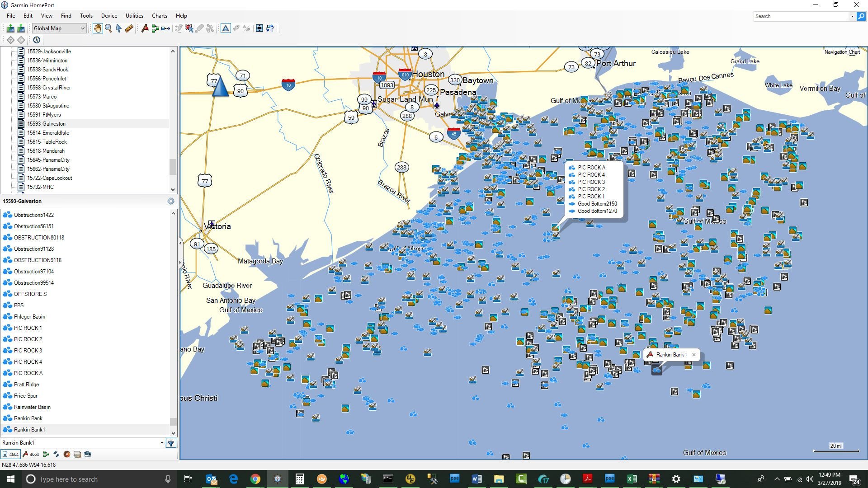
Task: Open the Tools menu
Action: [86, 16]
